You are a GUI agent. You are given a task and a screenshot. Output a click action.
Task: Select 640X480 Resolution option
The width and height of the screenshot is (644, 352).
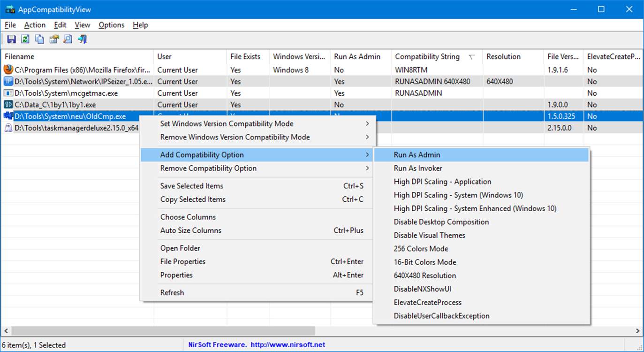(x=481, y=275)
